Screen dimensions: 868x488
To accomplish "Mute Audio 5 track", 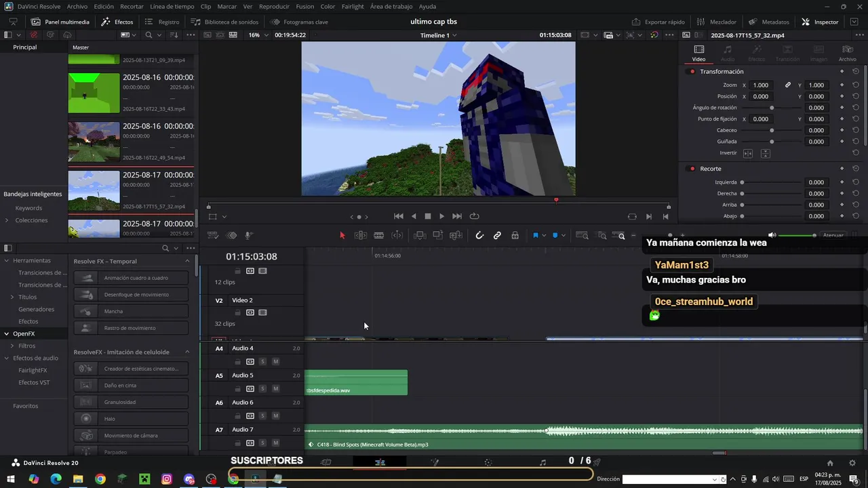I will coord(275,389).
